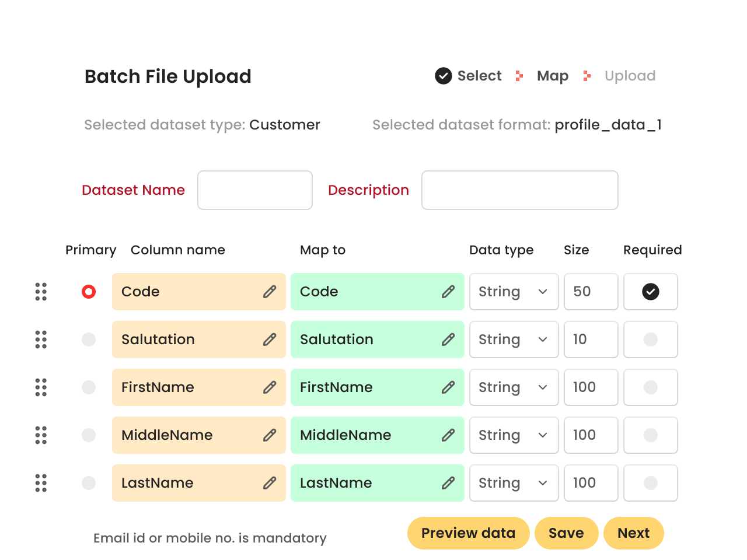Click the Preview data button
The width and height of the screenshot is (747, 560).
(468, 533)
